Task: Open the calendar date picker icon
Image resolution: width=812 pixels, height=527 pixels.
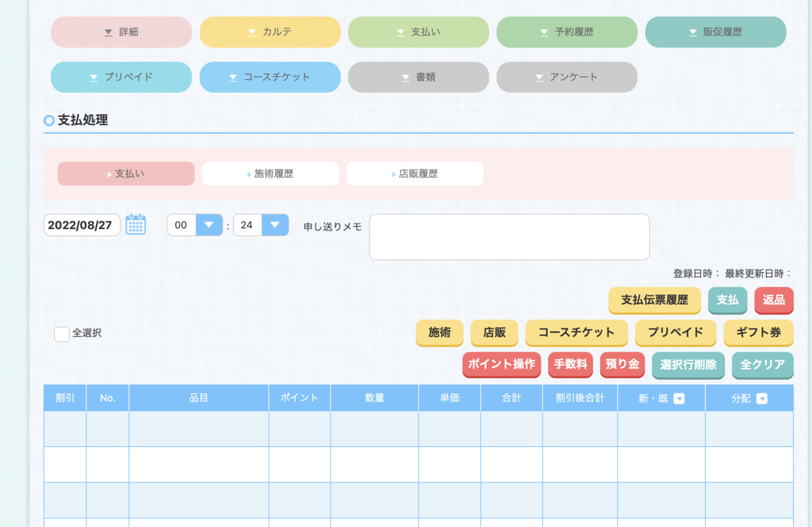Action: (136, 225)
